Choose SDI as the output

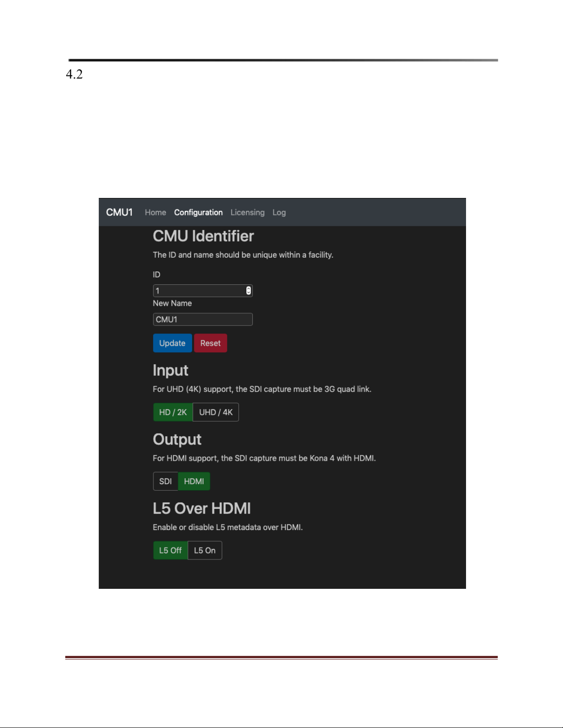coord(165,481)
